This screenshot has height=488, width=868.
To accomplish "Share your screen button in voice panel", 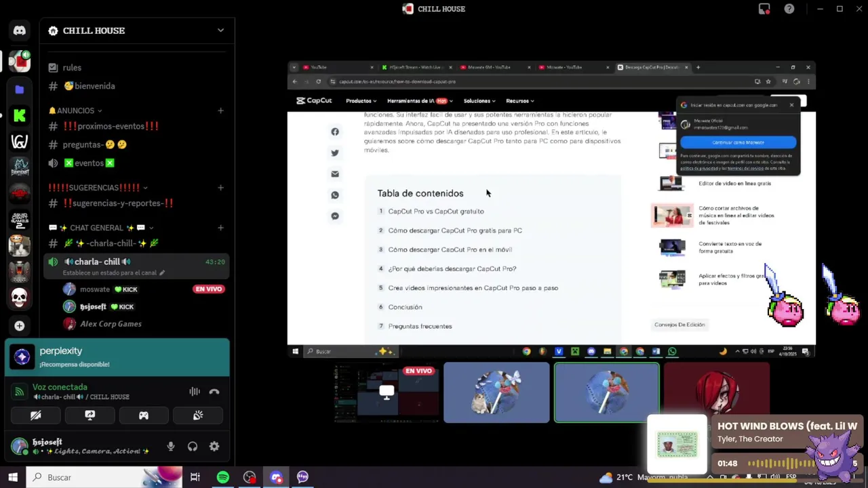I will click(x=90, y=415).
